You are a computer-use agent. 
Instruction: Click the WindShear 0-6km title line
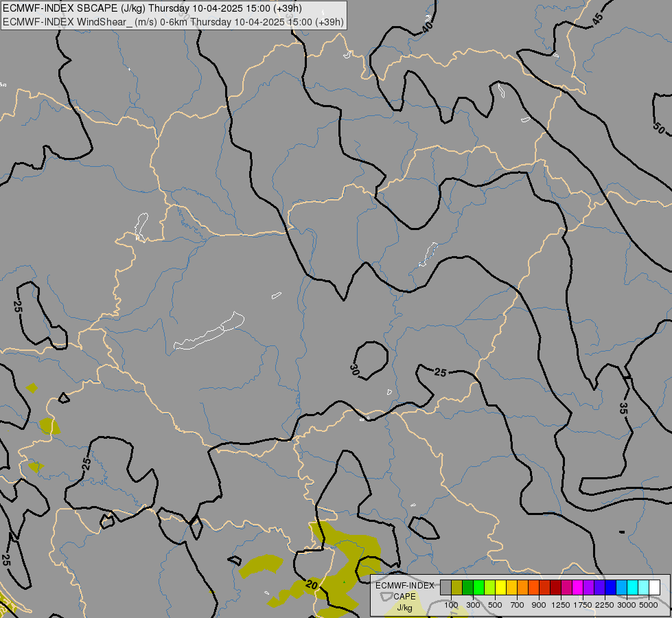(173, 22)
